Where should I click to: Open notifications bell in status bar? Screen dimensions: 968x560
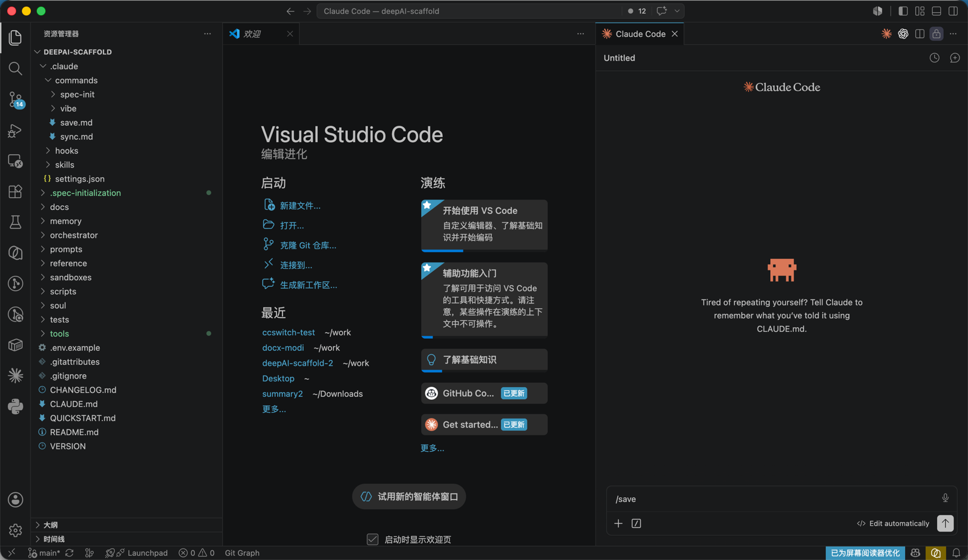pos(956,553)
